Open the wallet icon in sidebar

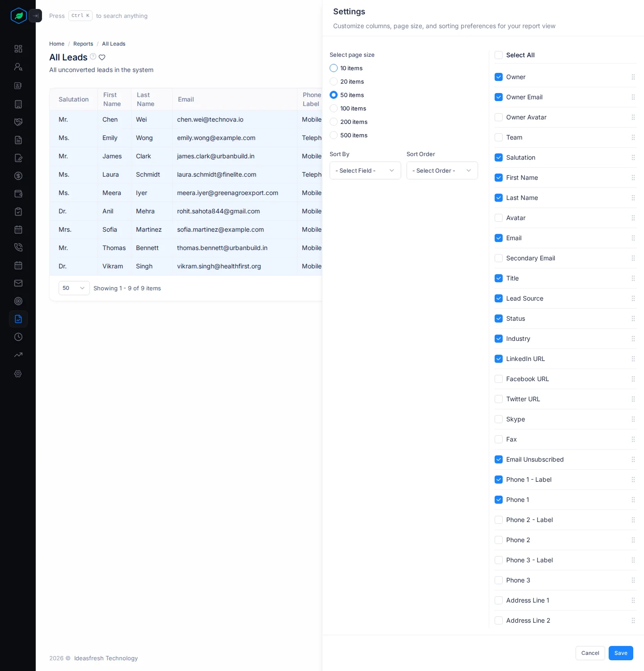click(18, 194)
